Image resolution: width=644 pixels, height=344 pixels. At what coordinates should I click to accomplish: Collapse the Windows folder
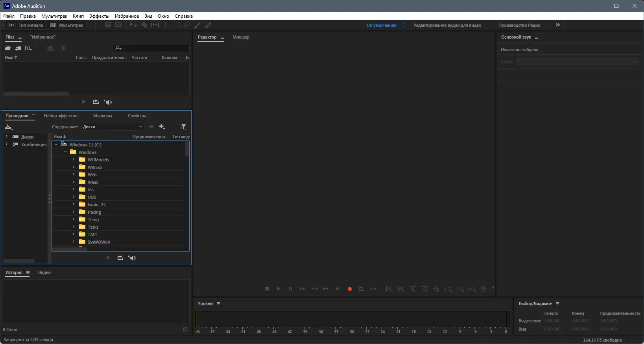point(65,152)
